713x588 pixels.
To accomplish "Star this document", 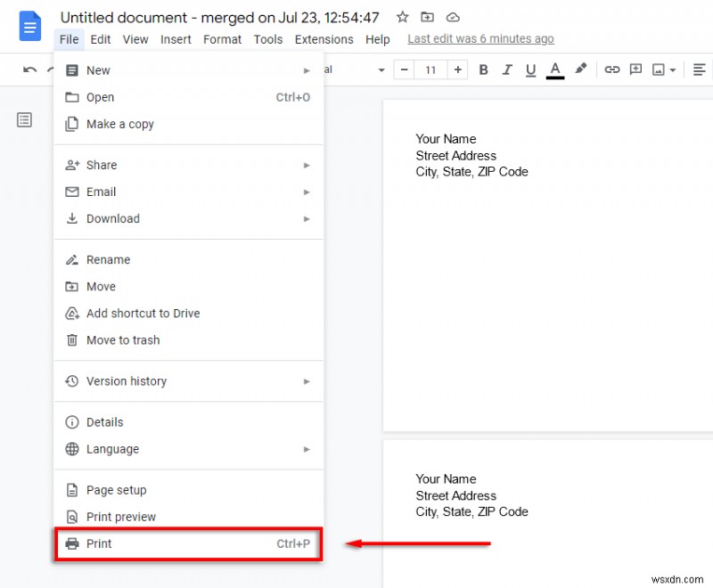I will 402,17.
